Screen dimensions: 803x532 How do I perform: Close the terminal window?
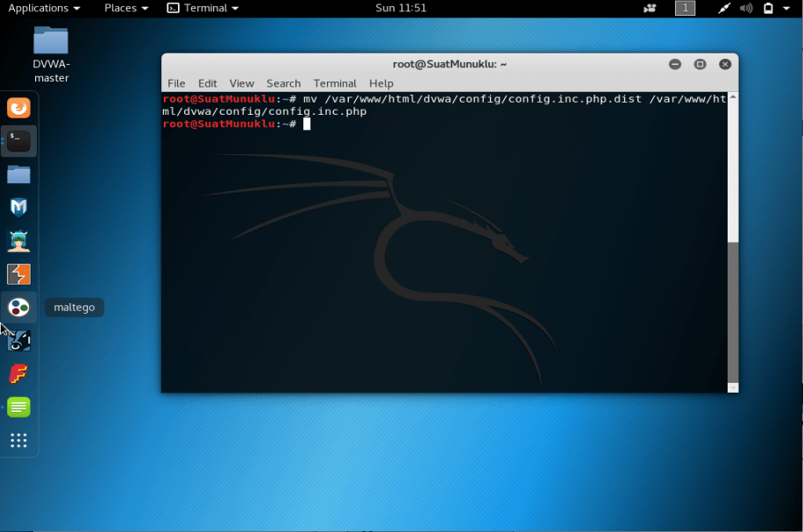point(725,64)
